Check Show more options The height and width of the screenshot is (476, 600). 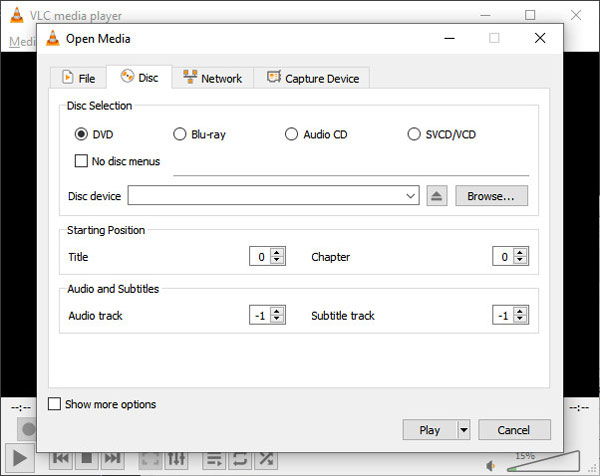click(54, 404)
